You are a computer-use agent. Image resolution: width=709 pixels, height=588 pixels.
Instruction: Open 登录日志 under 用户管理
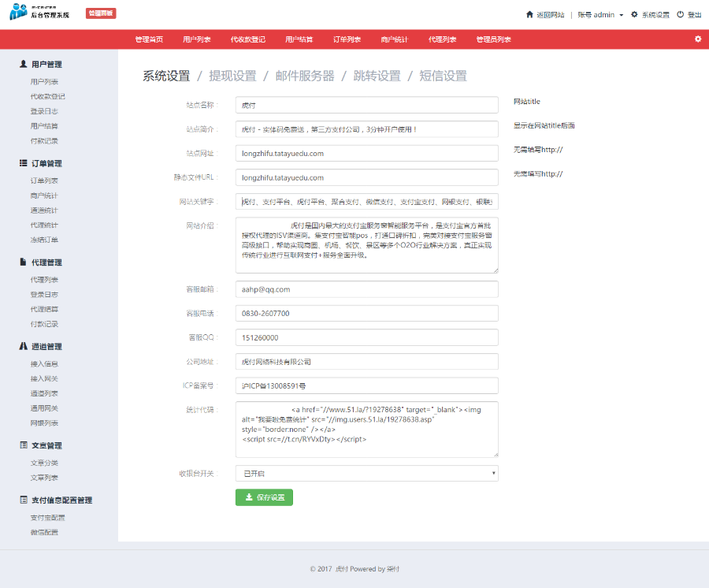click(x=44, y=111)
